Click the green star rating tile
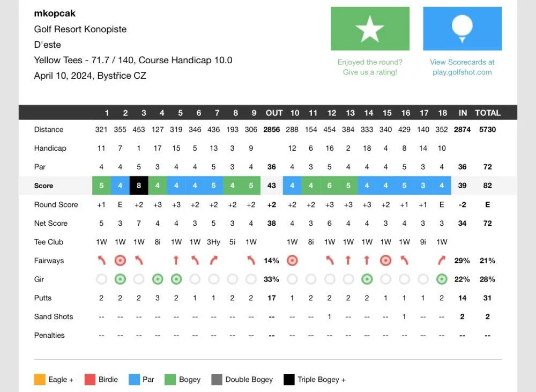This screenshot has height=392, width=536. tap(370, 29)
